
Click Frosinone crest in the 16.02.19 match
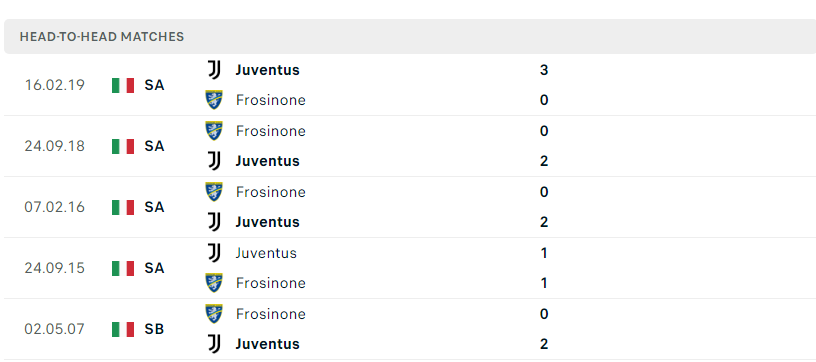coord(214,100)
